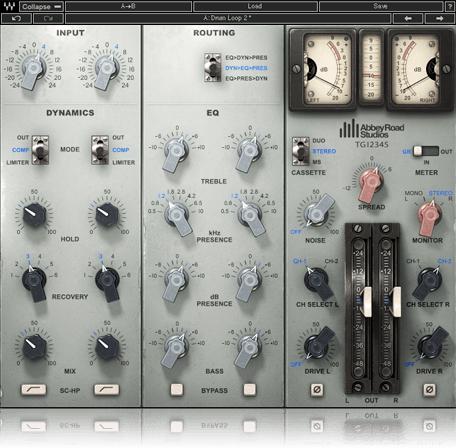Viewport: 456px width, 448px height.
Task: Click the Waves logo icon
Action: pyautogui.click(x=9, y=6)
